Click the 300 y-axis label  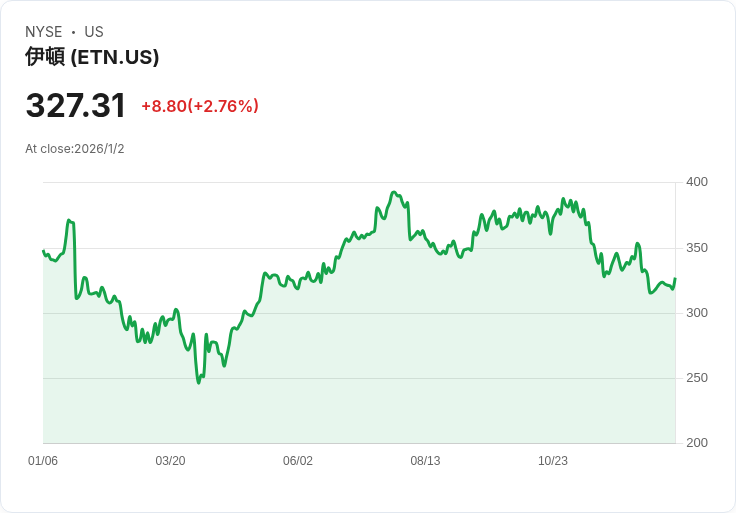point(697,313)
